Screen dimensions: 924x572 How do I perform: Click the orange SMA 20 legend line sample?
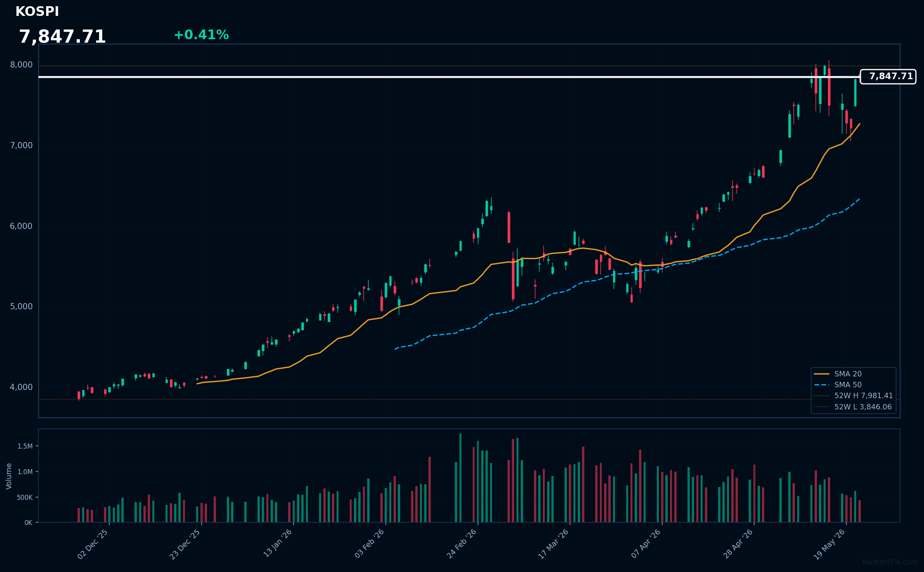(822, 374)
